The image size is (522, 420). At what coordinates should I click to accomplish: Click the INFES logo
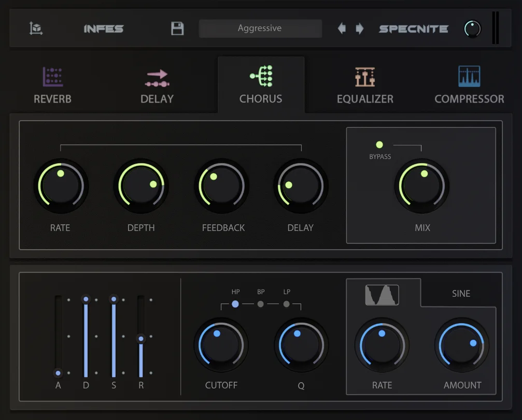pyautogui.click(x=104, y=29)
